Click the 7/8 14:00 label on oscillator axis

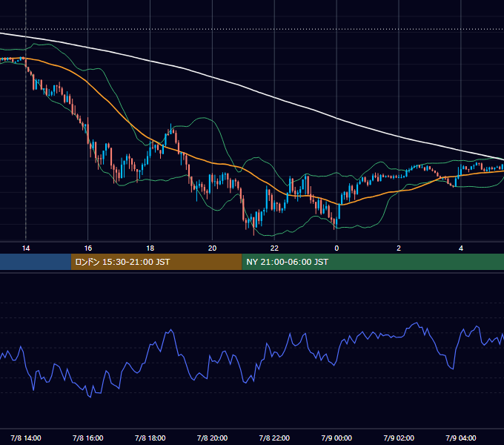pyautogui.click(x=26, y=438)
